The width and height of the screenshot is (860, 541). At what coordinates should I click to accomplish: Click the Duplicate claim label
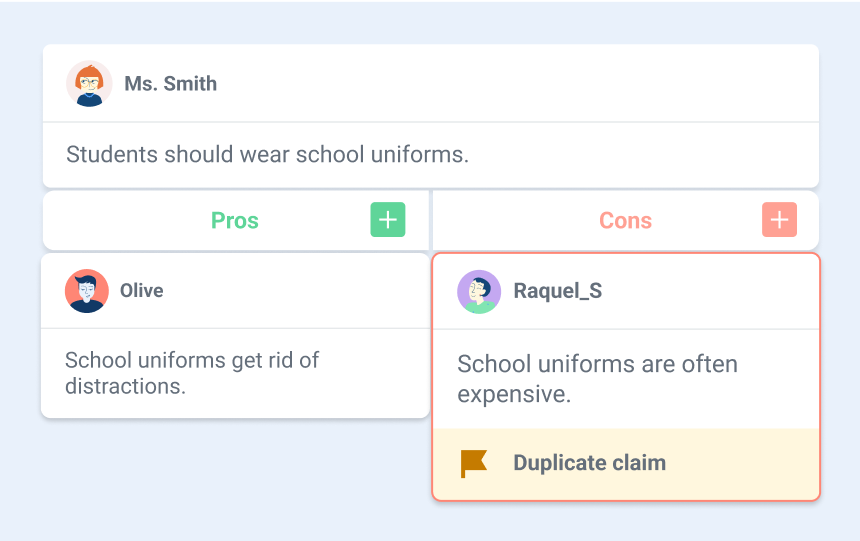(590, 463)
